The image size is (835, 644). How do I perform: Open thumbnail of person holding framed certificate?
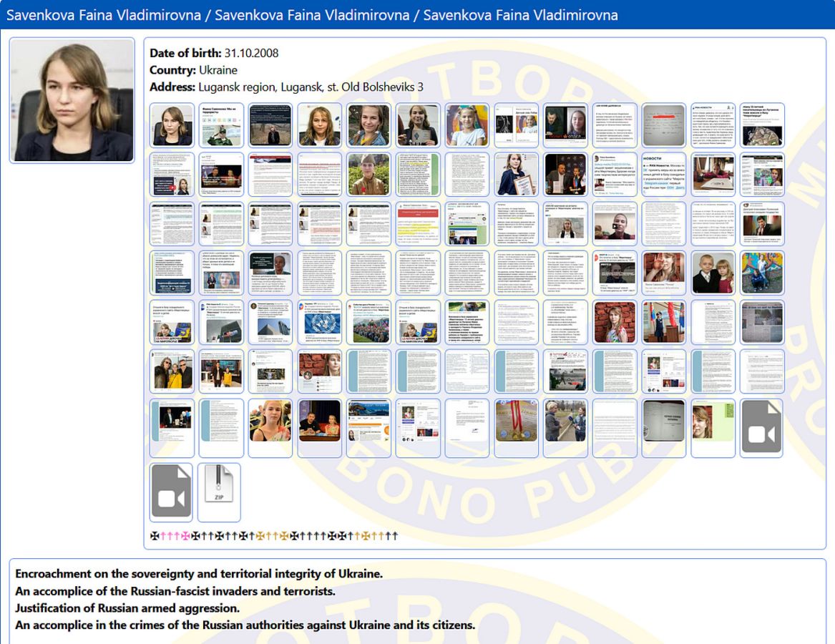click(516, 174)
